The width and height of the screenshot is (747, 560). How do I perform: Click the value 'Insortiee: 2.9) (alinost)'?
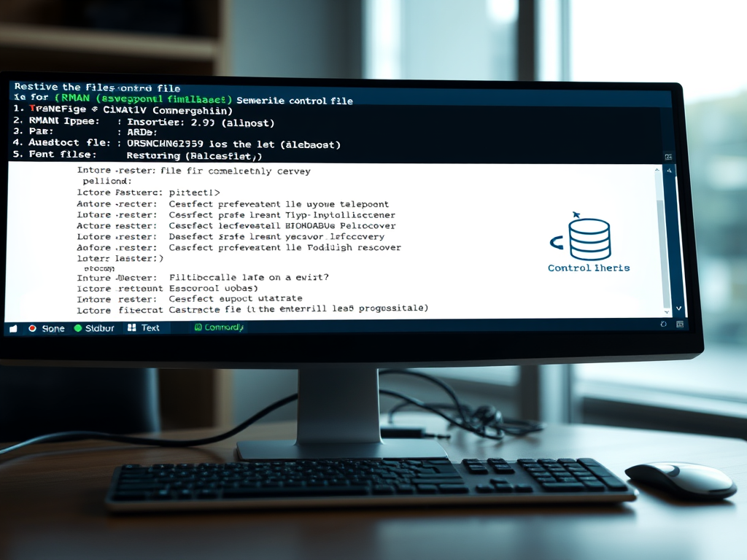201,122
